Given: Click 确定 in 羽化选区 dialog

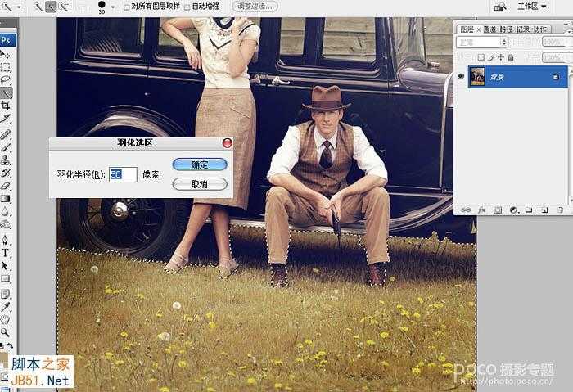Looking at the screenshot, I should 200,164.
